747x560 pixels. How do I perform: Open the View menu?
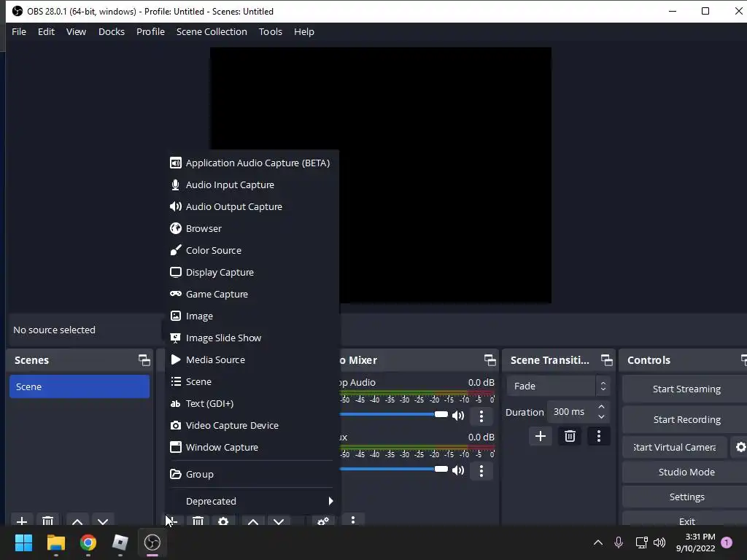point(76,31)
